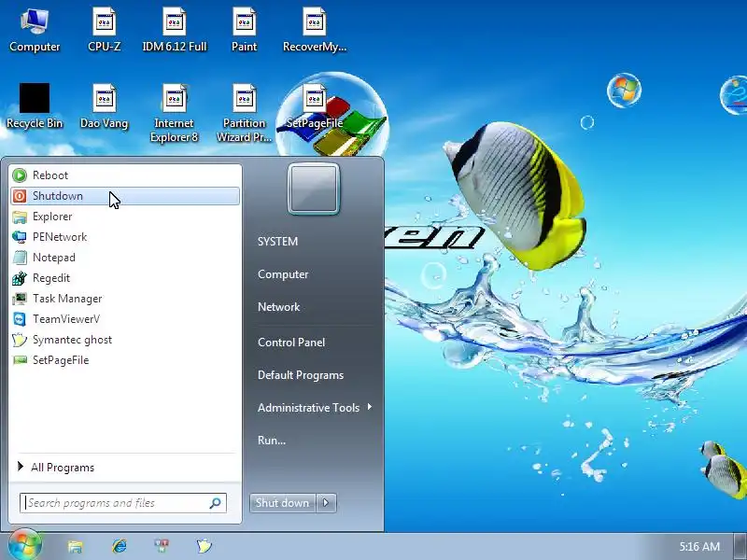Launch RecoverMy... desktop shortcut

(x=315, y=30)
